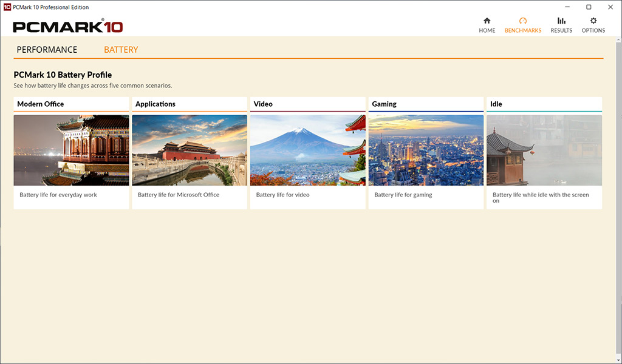This screenshot has height=364, width=622.
Task: Open the Options gear icon
Action: click(x=593, y=21)
